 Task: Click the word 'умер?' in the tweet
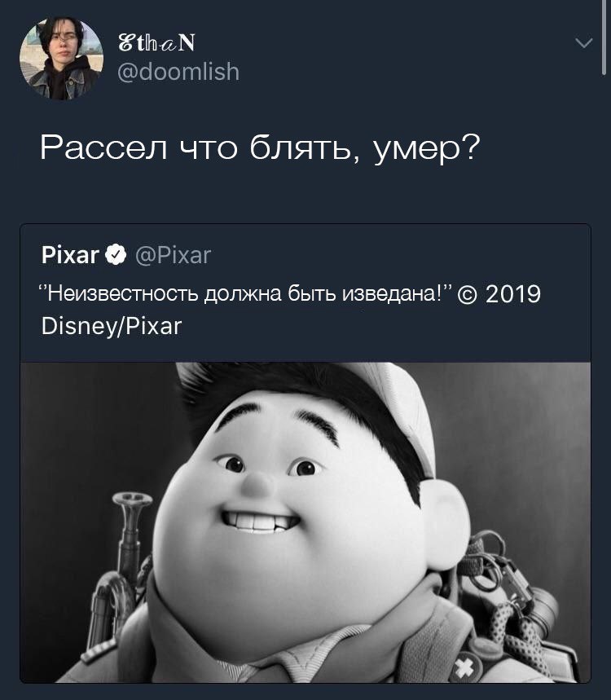point(426,148)
